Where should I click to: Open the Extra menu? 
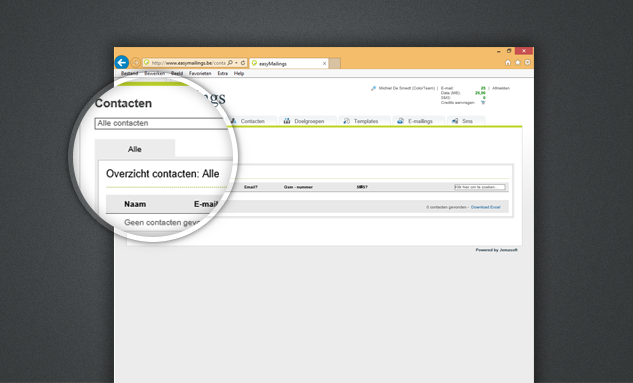(x=222, y=73)
